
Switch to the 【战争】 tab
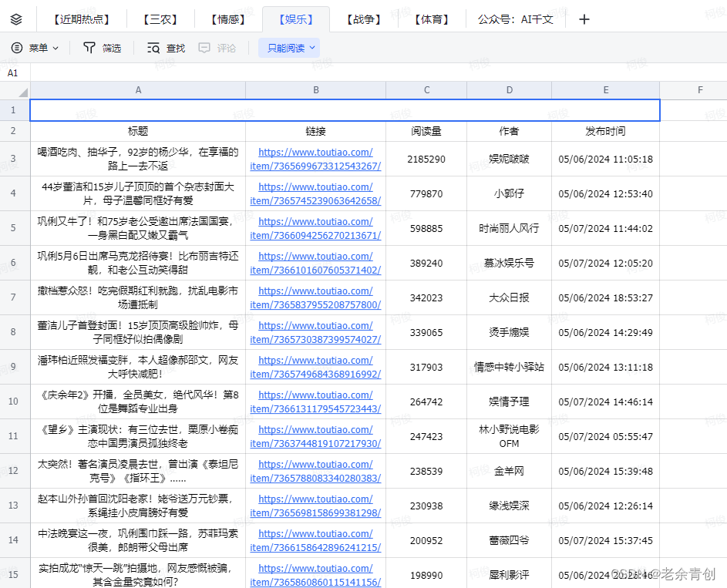click(x=364, y=19)
